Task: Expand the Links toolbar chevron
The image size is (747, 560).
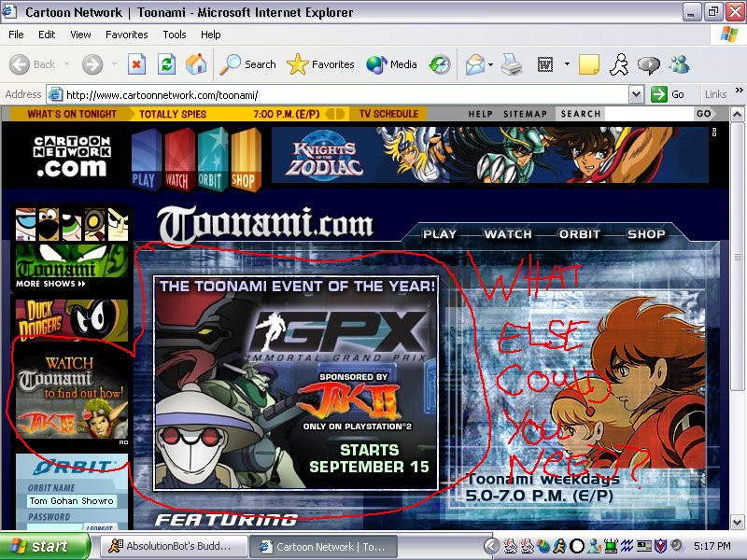Action: [x=739, y=90]
